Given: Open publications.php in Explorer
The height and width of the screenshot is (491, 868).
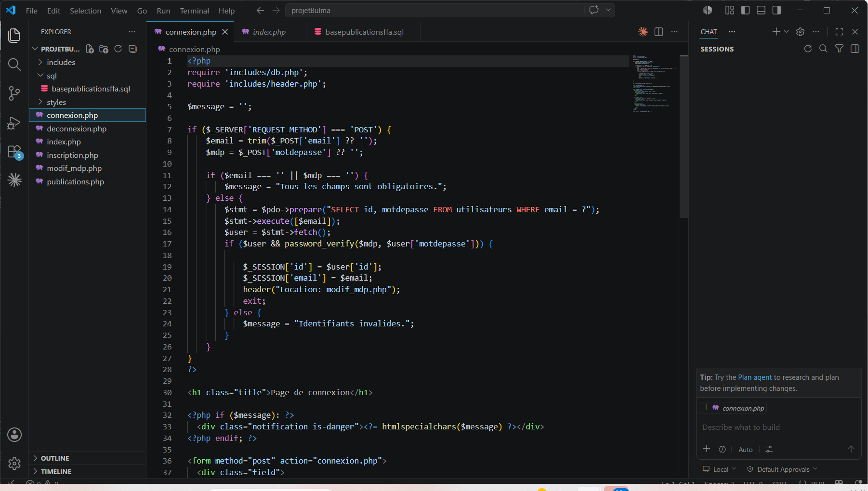Looking at the screenshot, I should (x=75, y=181).
